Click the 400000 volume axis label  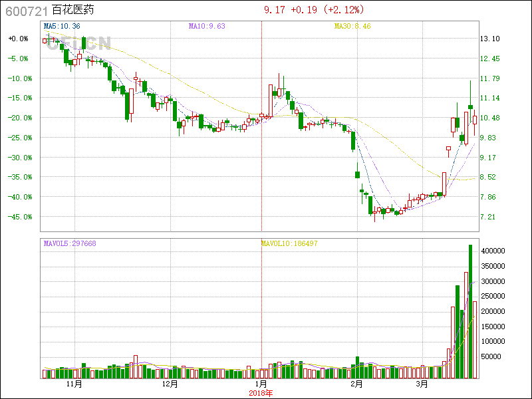[495, 251]
